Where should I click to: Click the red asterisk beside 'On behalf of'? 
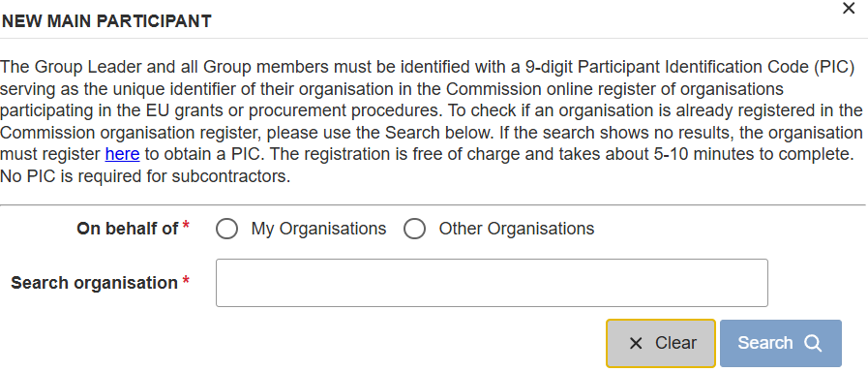186,226
